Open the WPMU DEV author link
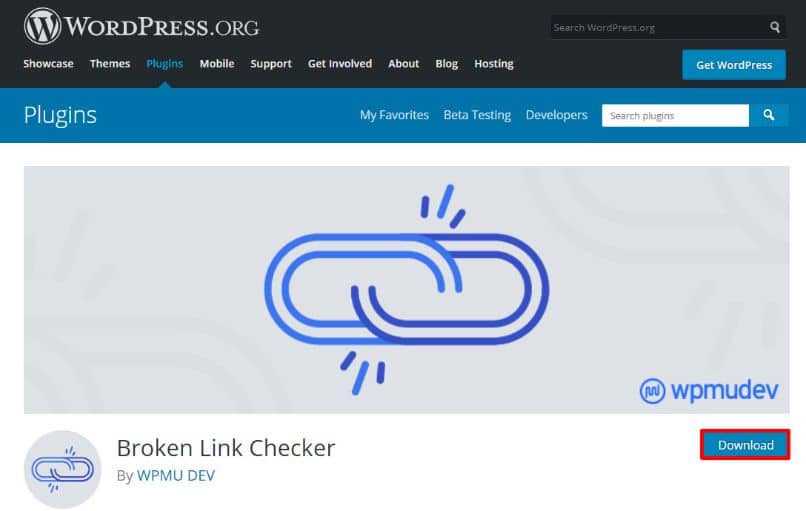Viewport: 806px width, 511px height. tap(176, 476)
